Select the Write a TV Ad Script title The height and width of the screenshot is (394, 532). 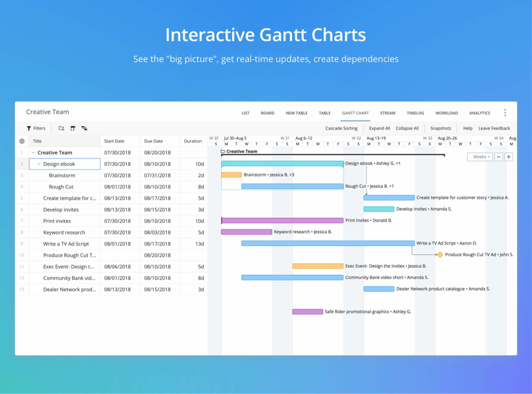tap(66, 244)
